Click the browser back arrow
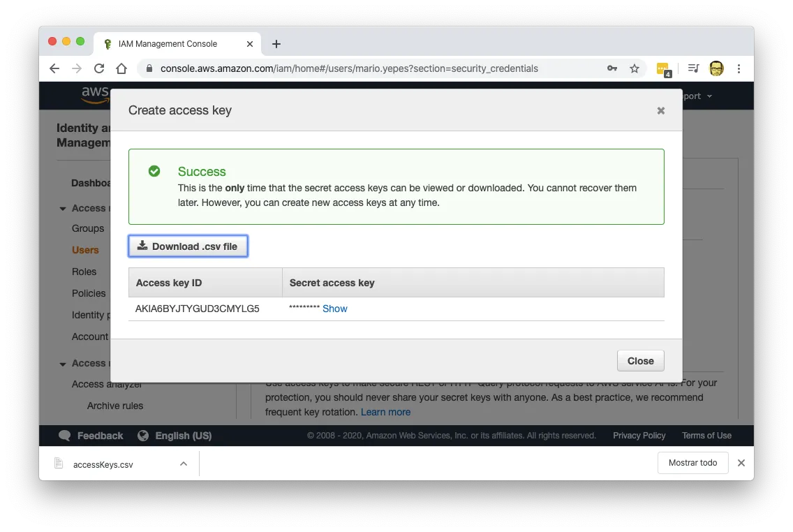 (x=54, y=69)
